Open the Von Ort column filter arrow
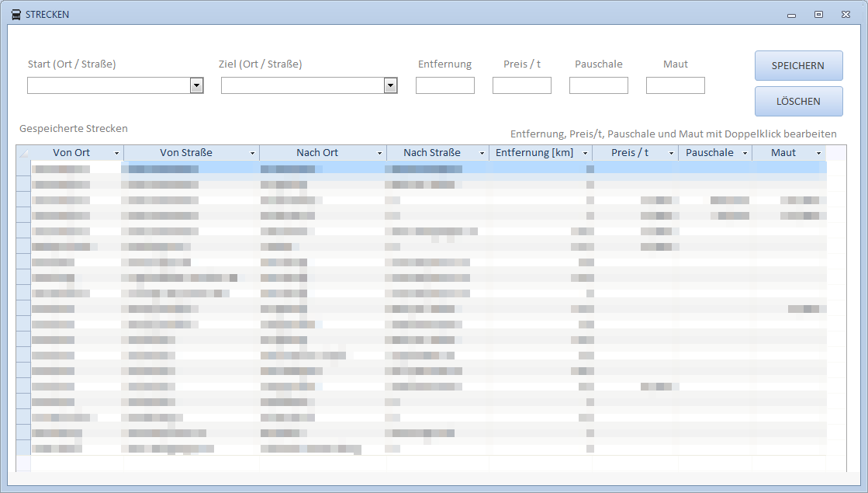Viewport: 868px width, 493px height. [116, 154]
